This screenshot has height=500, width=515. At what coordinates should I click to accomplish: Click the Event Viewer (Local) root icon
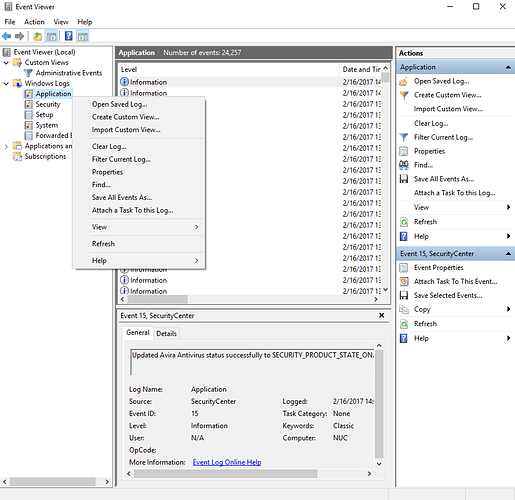7,52
